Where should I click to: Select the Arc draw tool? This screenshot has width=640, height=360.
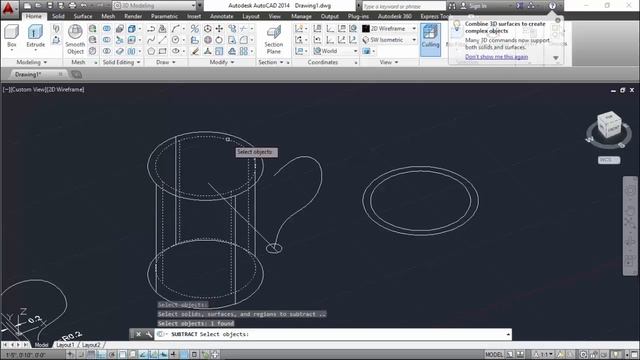pyautogui.click(x=175, y=29)
